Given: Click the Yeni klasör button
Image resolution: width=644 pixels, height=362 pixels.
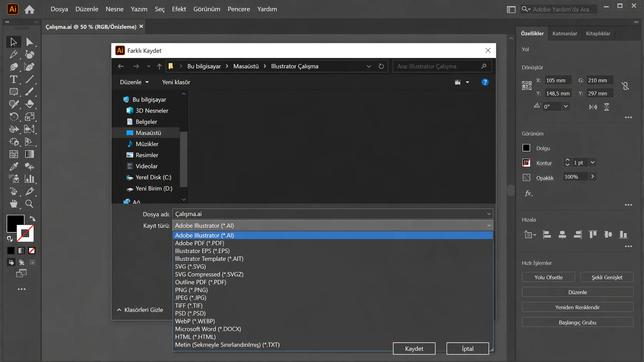Looking at the screenshot, I should click(176, 82).
